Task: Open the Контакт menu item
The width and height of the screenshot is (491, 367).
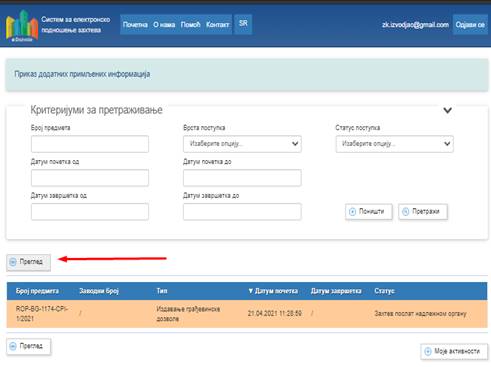Action: [x=217, y=25]
